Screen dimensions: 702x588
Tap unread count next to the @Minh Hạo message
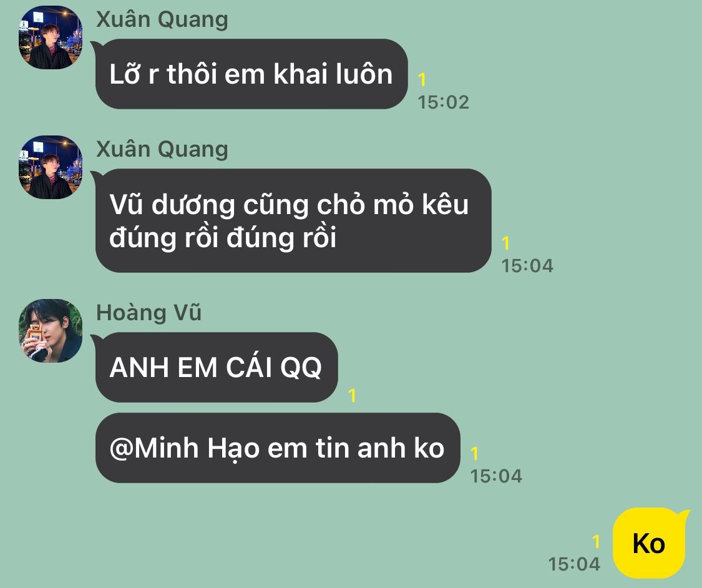click(475, 454)
